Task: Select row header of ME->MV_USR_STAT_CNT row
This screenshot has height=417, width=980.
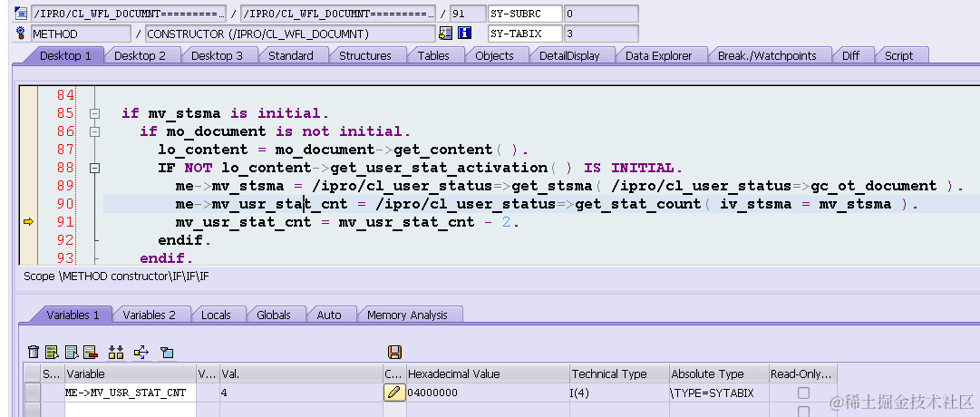Action: [x=33, y=393]
